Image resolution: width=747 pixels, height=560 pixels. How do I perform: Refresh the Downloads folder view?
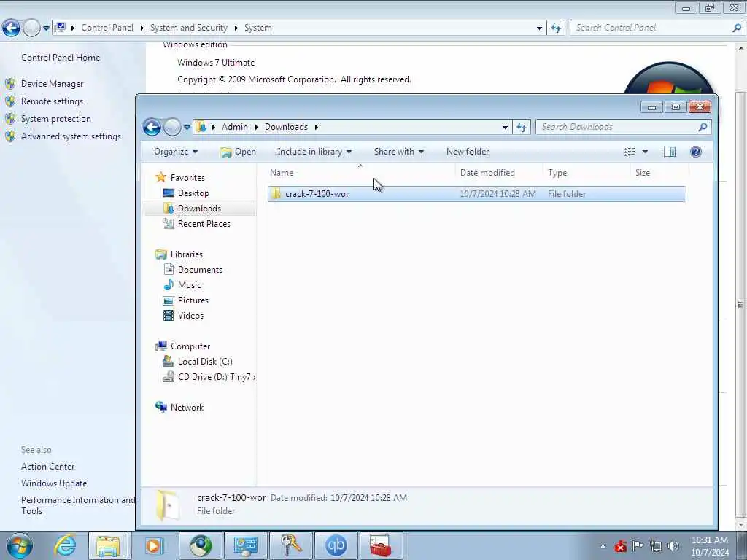522,127
